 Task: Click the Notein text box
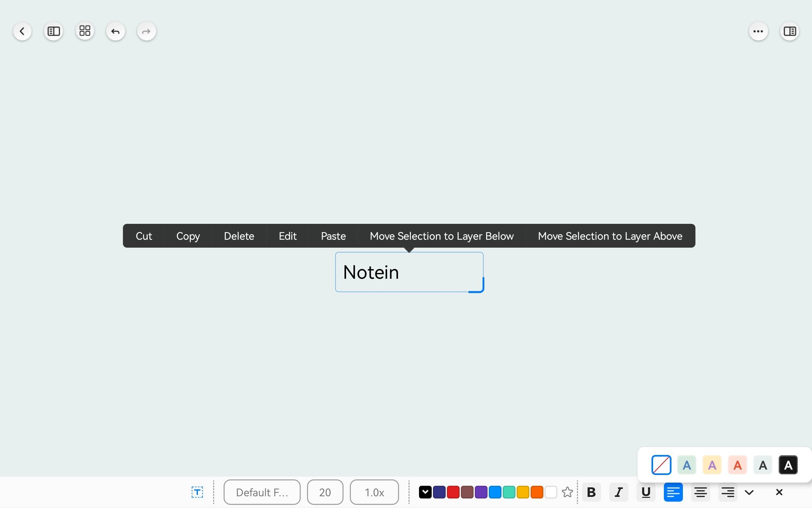point(409,272)
